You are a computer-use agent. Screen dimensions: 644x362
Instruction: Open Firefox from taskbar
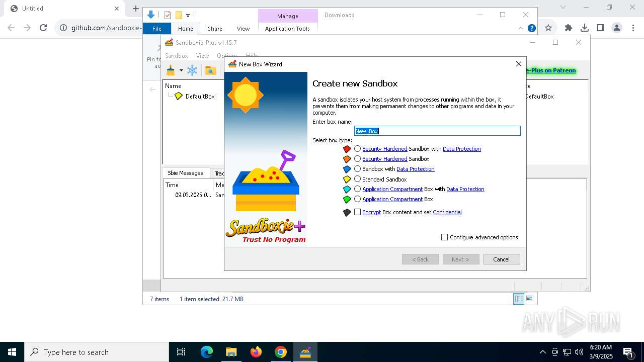tap(256, 352)
